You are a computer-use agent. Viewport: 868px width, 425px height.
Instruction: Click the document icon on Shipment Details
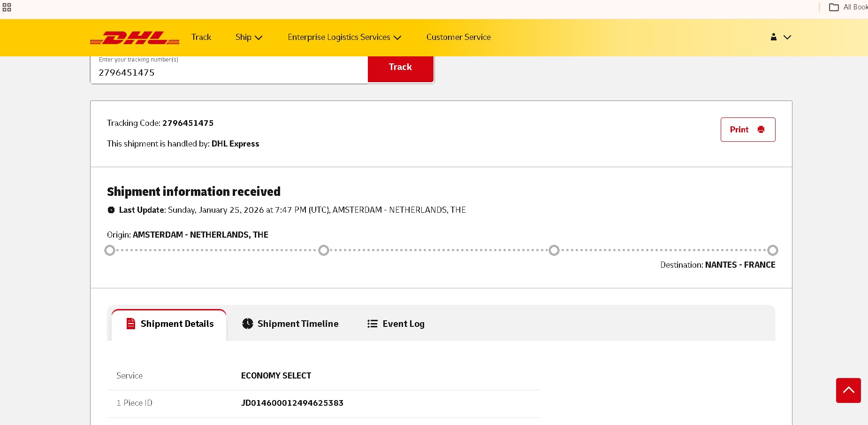tap(131, 324)
